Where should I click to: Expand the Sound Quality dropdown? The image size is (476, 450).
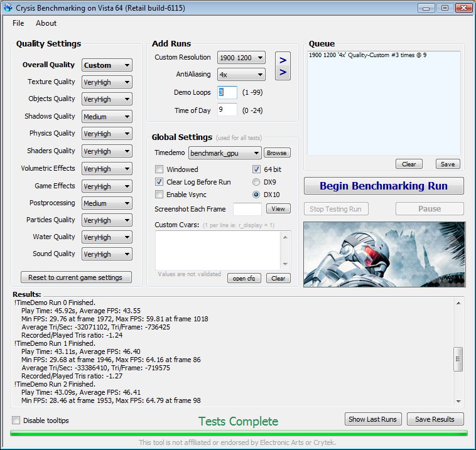(x=107, y=254)
